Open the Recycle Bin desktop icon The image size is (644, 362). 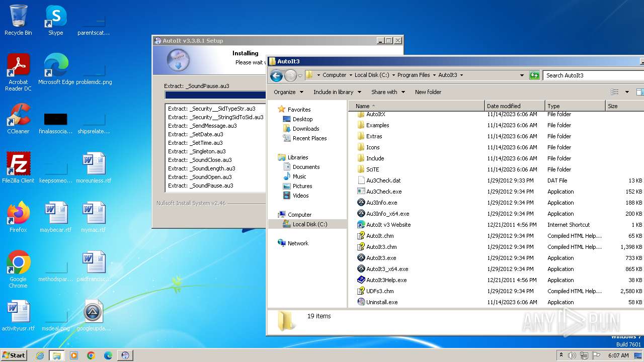(x=18, y=20)
